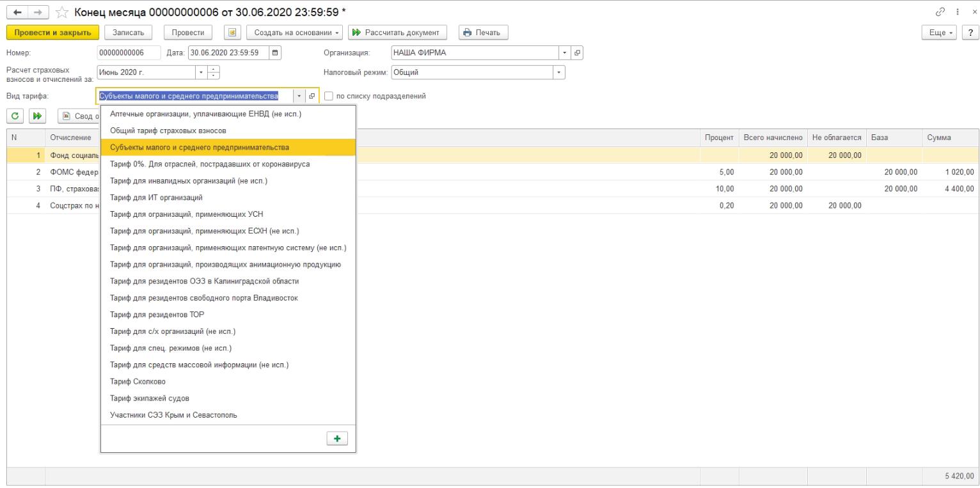980x488 pixels.
Task: Select Тариф для средств массовой информации
Action: coord(228,365)
